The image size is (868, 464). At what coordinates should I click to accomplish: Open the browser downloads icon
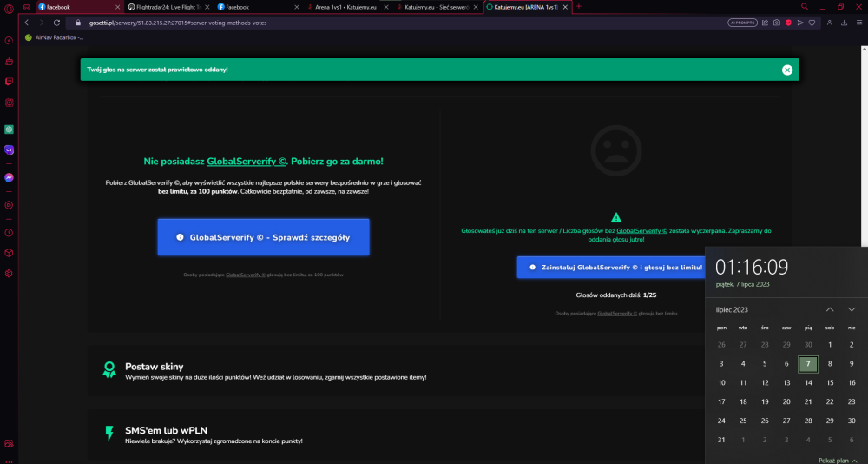click(845, 23)
